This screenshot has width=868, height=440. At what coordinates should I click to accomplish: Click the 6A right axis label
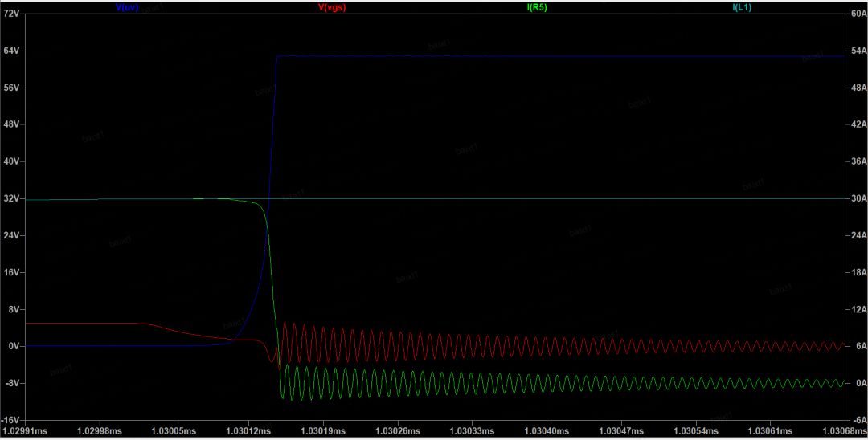[858, 347]
